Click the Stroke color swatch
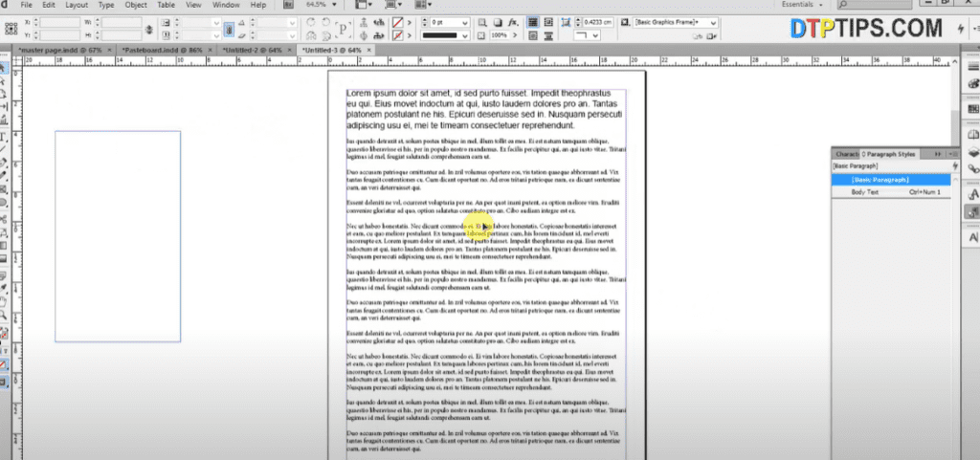 coord(397,36)
